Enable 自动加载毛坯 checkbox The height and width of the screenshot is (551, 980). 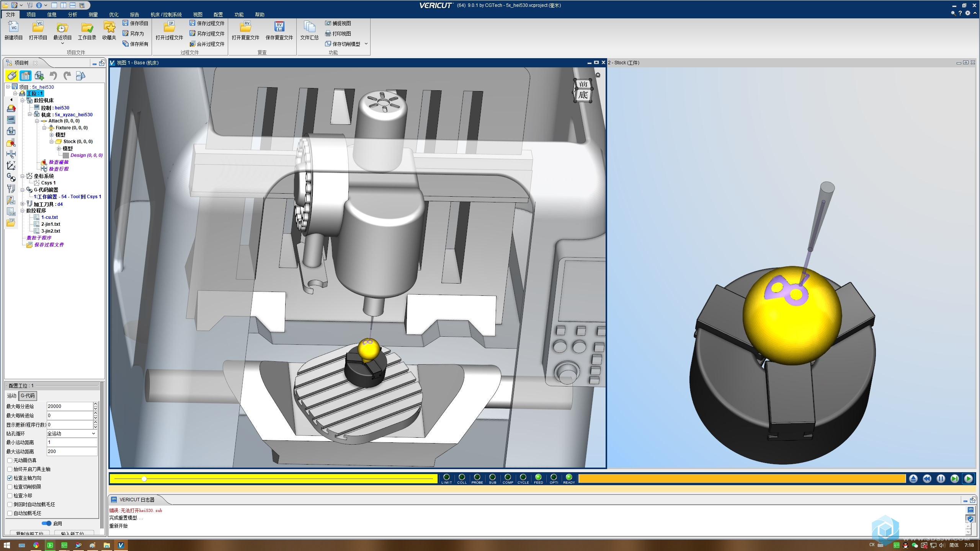10,513
